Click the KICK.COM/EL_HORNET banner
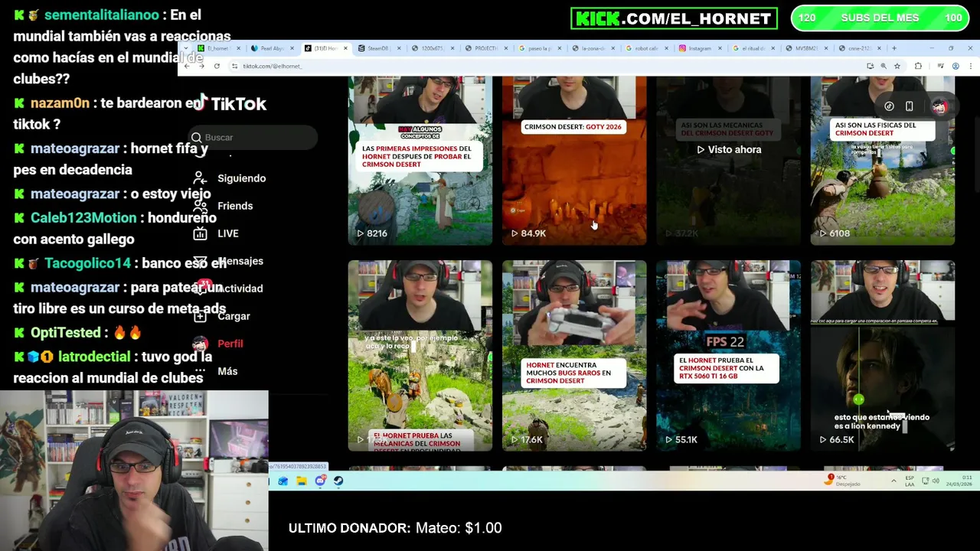The height and width of the screenshot is (551, 980). [674, 18]
